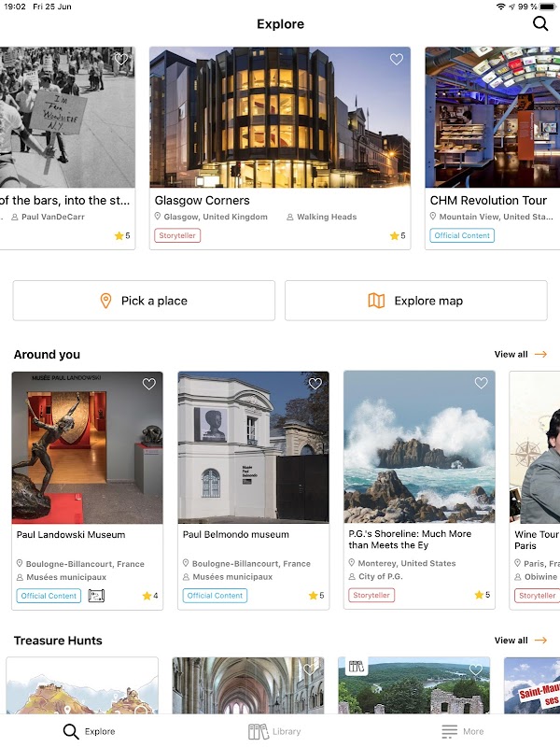The image size is (560, 747).
Task: Click the Storyteller tag on P.G.'s Shoreline
Action: [x=371, y=596]
